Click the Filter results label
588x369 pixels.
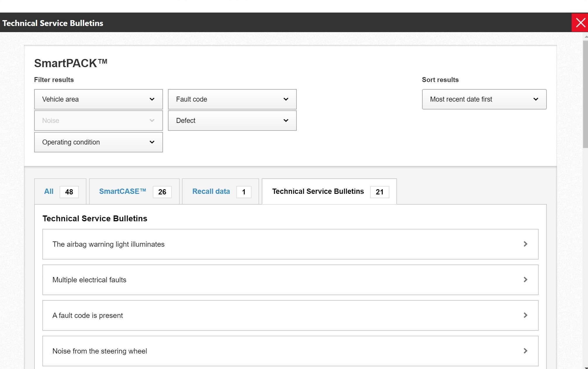point(54,80)
